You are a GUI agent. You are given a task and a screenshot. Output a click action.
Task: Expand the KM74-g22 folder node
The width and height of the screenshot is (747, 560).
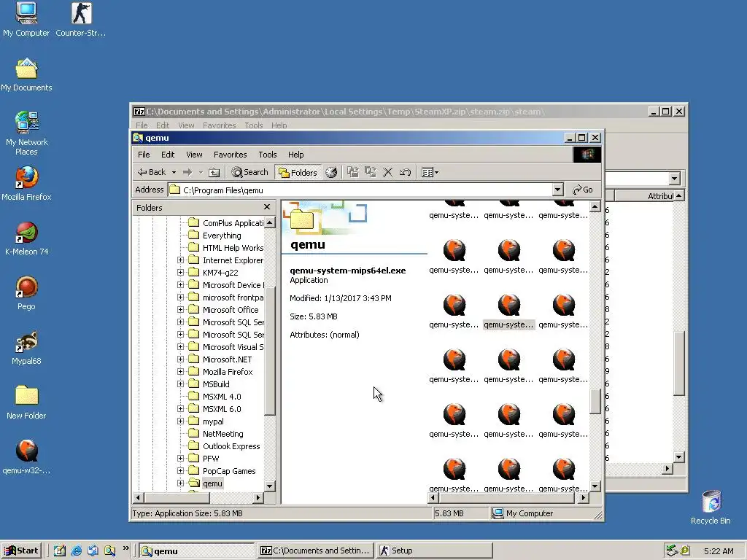click(x=181, y=273)
